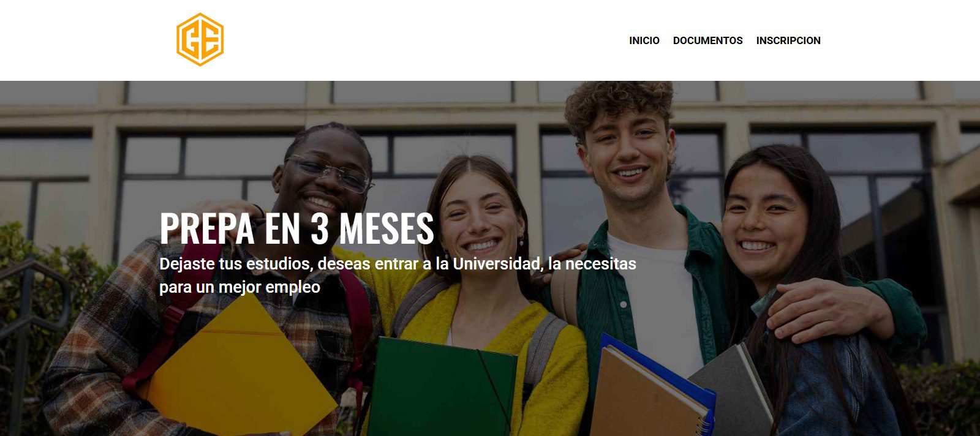The height and width of the screenshot is (436, 980).
Task: Open the INICIO menu item
Action: (644, 40)
